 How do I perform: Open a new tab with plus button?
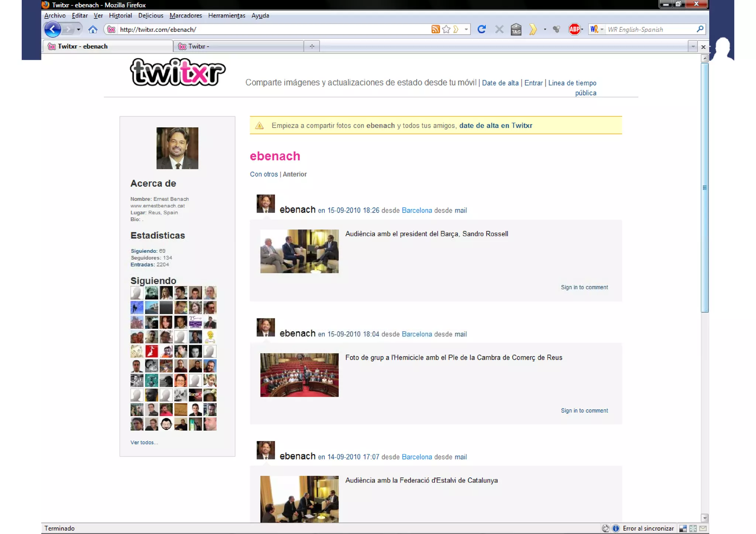pos(312,46)
